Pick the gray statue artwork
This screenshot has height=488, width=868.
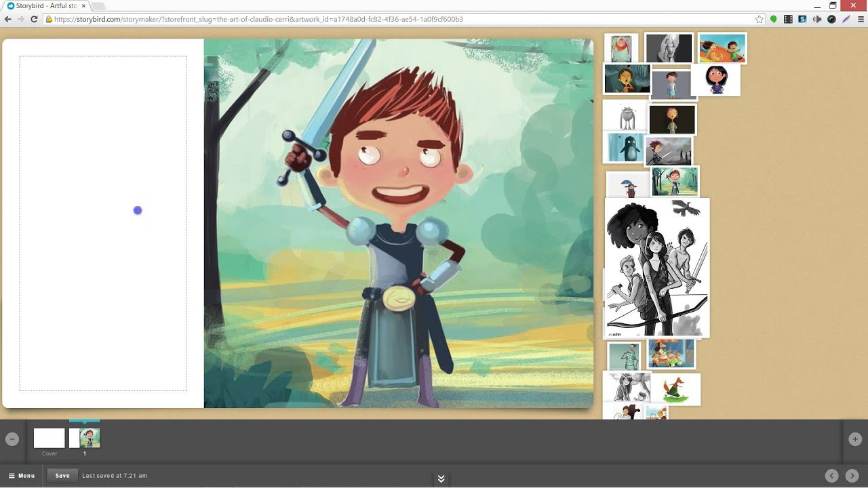pyautogui.click(x=669, y=49)
